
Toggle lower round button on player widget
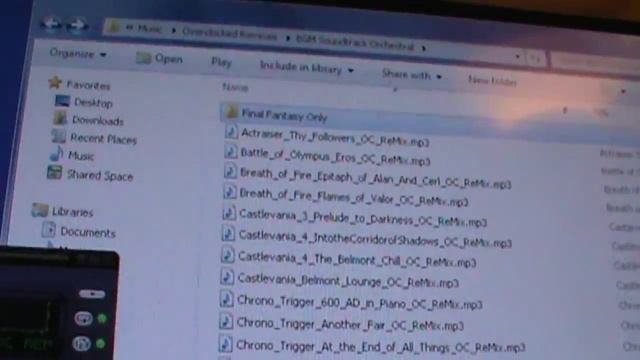coord(81,343)
